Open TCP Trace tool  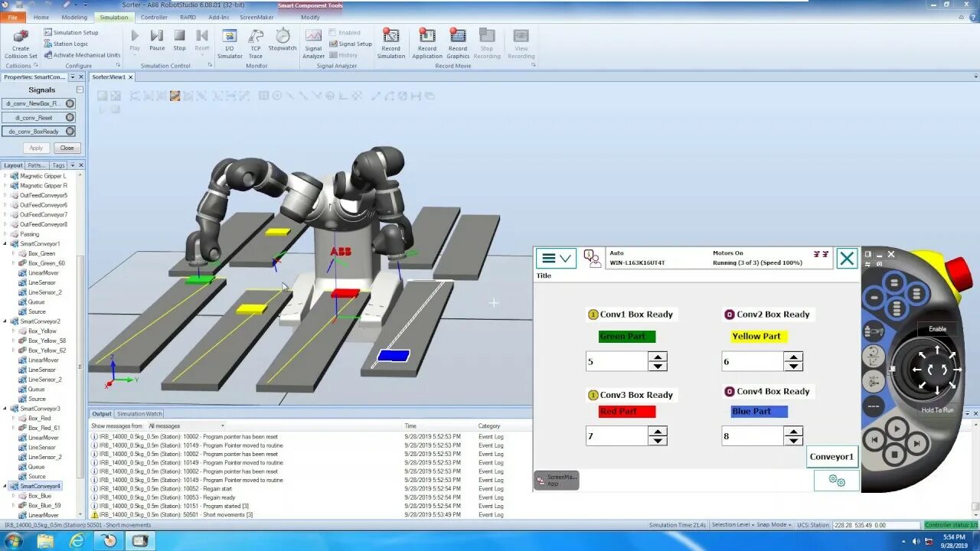(256, 44)
